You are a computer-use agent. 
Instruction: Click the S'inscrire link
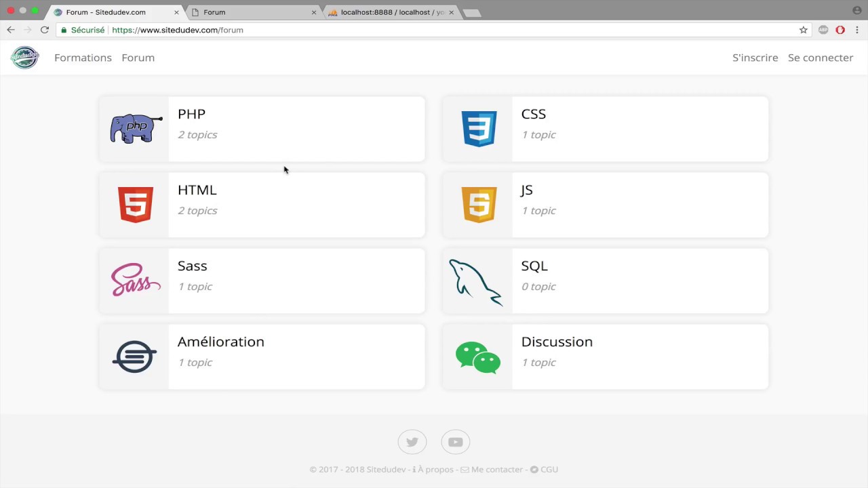coord(755,58)
